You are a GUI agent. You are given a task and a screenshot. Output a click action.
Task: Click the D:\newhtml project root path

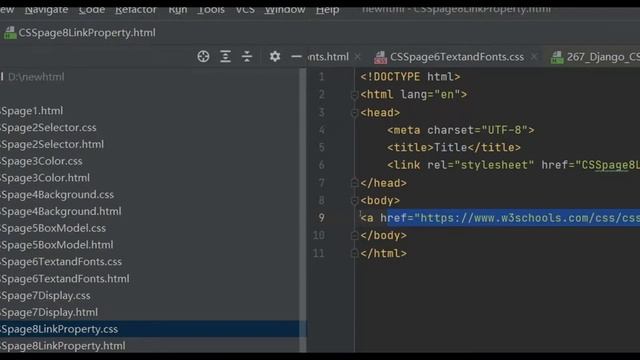click(x=36, y=77)
